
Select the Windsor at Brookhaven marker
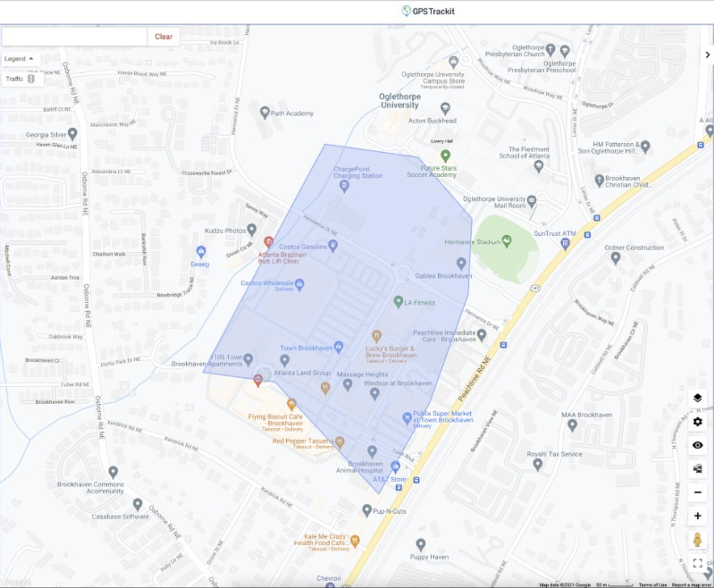[374, 394]
